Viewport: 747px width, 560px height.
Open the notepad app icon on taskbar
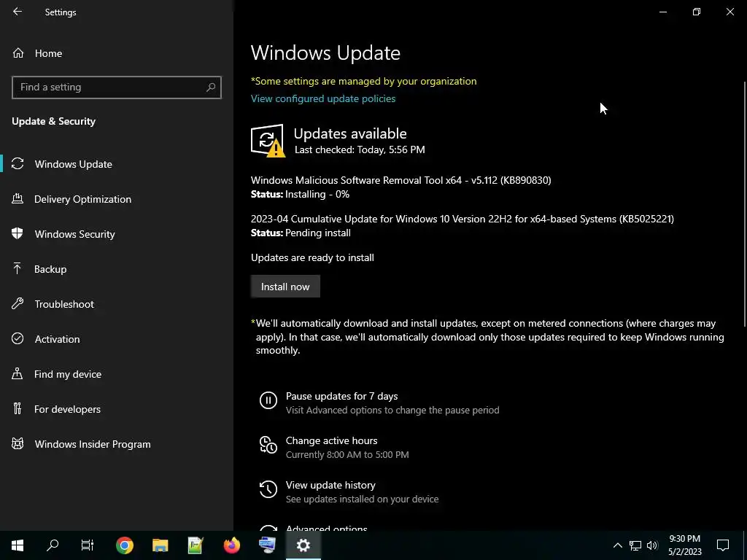pyautogui.click(x=196, y=545)
